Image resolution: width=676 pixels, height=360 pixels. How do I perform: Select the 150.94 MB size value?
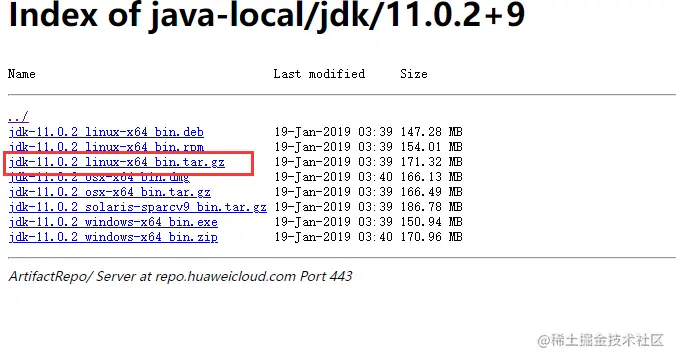[x=431, y=222]
